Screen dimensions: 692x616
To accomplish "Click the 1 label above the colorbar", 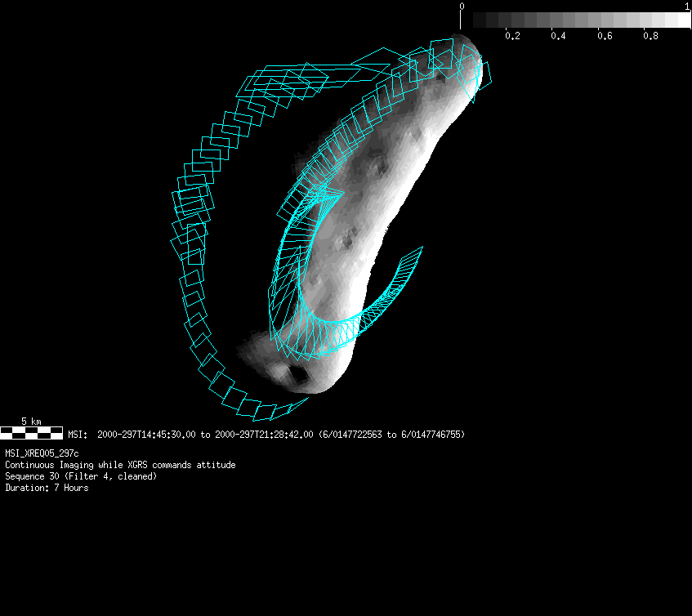I will (687, 6).
